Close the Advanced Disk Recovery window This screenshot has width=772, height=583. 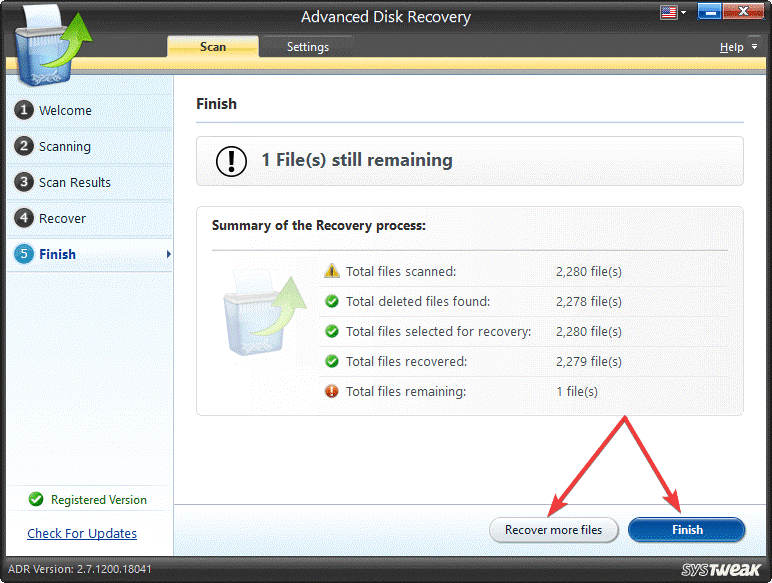click(743, 11)
